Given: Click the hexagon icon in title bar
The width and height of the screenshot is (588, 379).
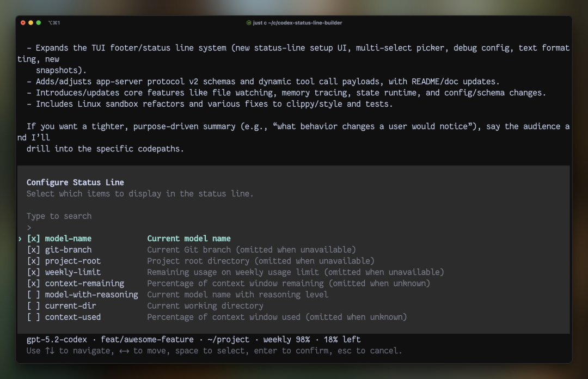Looking at the screenshot, I should (249, 23).
